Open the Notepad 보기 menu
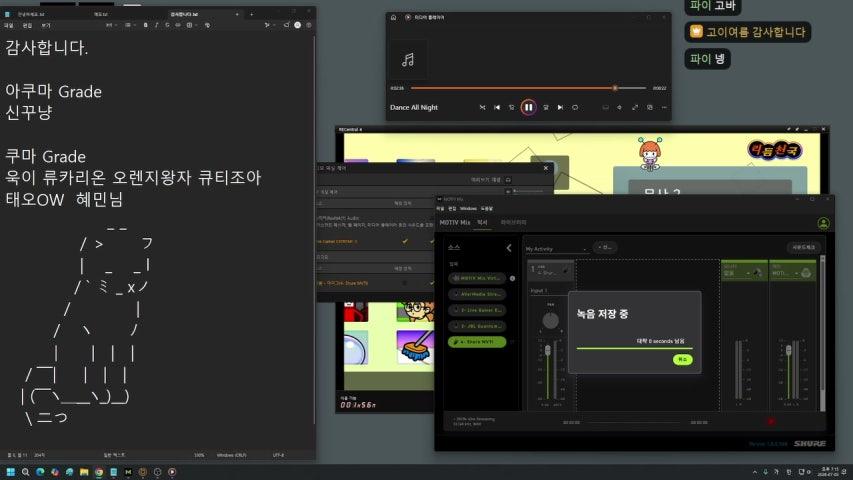The image size is (853, 480). [46, 26]
